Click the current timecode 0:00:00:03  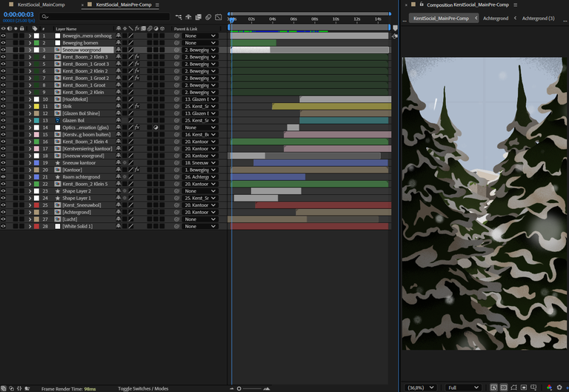pos(19,14)
